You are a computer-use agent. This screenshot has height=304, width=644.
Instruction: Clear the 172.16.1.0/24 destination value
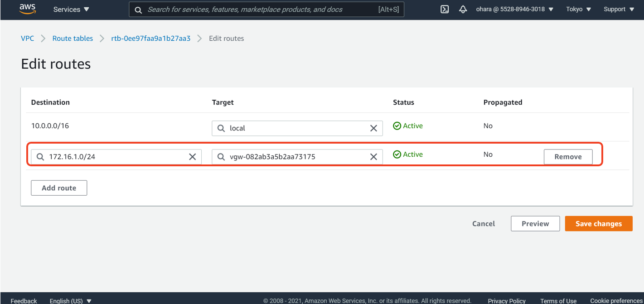[x=192, y=157]
